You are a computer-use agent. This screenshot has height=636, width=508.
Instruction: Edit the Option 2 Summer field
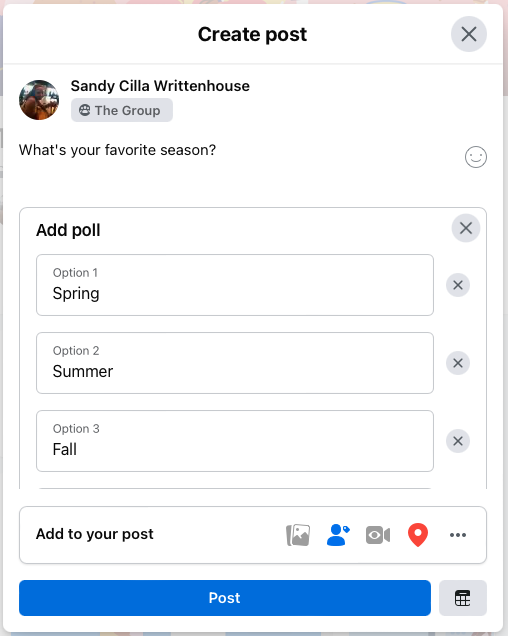tap(235, 363)
